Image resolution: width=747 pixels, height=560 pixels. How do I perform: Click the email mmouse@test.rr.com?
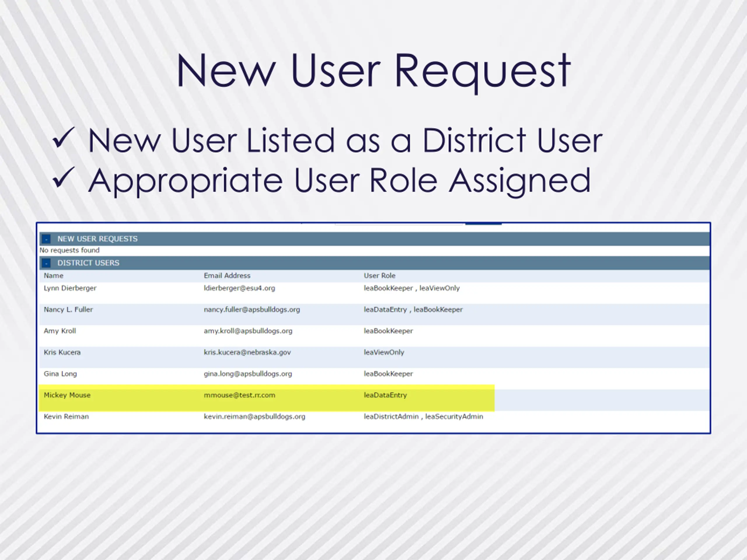pos(240,395)
